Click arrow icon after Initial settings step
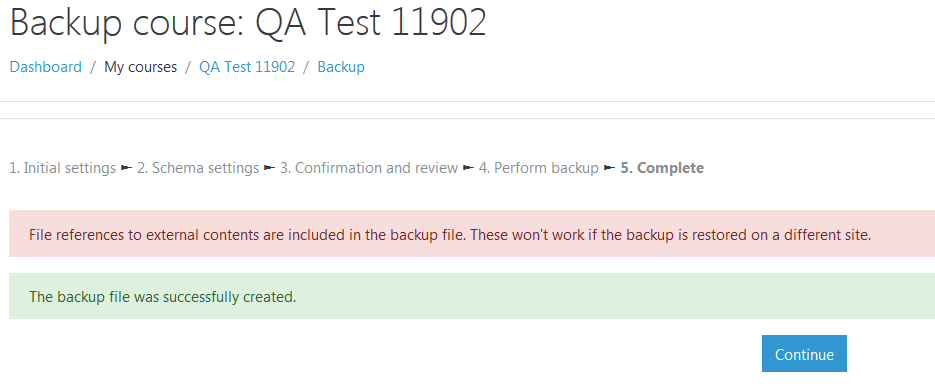The height and width of the screenshot is (389, 935). [126, 168]
